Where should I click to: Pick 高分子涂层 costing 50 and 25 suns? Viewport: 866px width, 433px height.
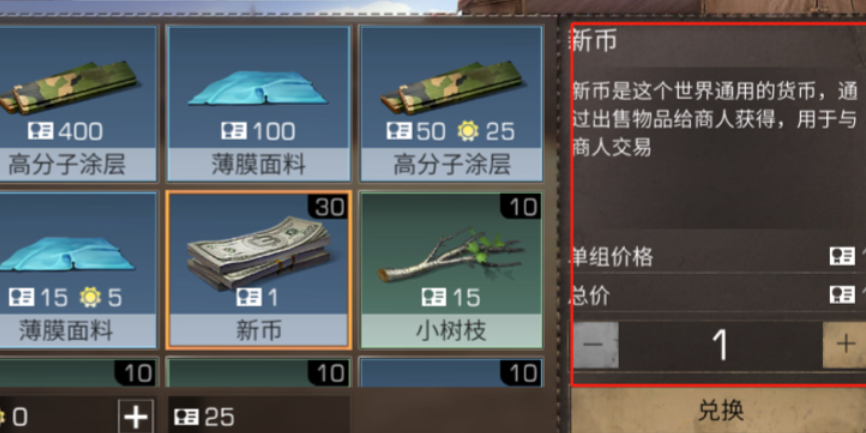point(451,103)
